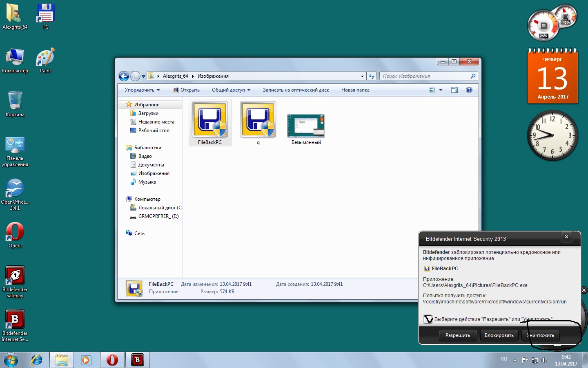Select Библиотеки in the navigation pane
Viewport: 588px width, 368px height.
(144, 148)
